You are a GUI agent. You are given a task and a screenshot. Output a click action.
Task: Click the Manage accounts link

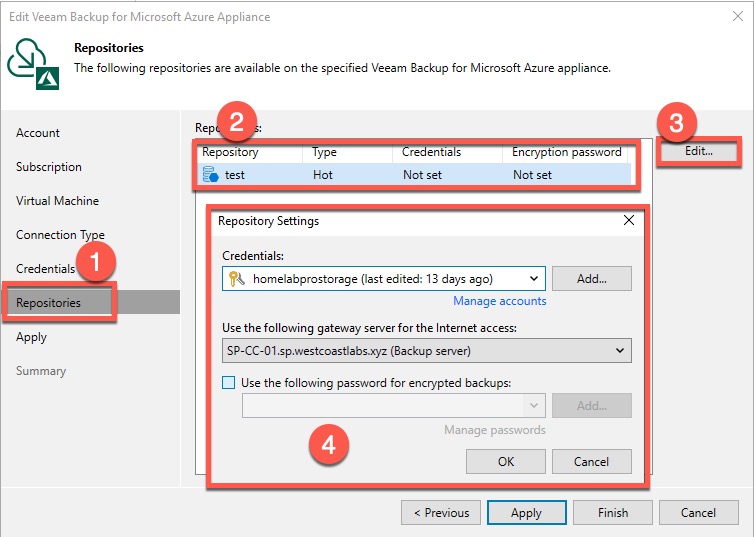coord(499,301)
